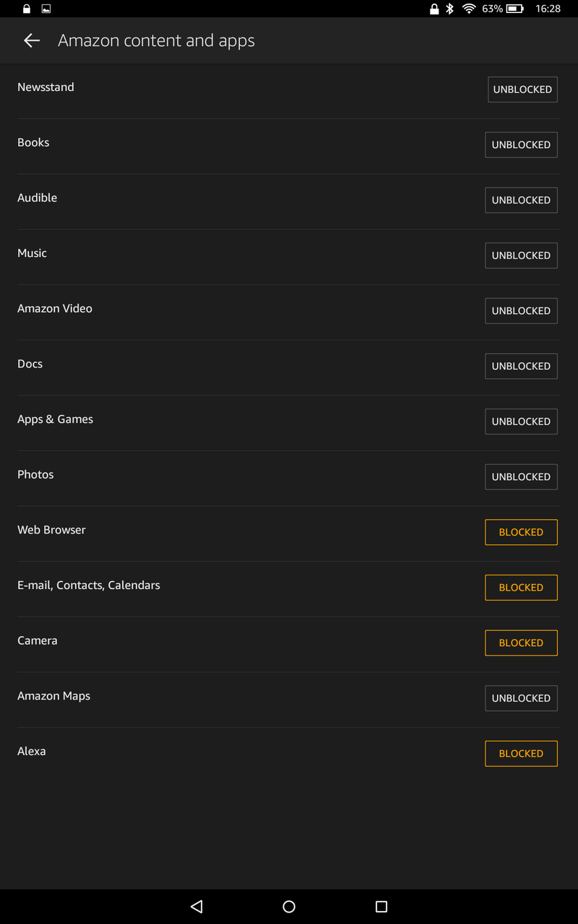Tap the Wi-Fi status icon
This screenshot has width=578, height=924.
pos(469,9)
